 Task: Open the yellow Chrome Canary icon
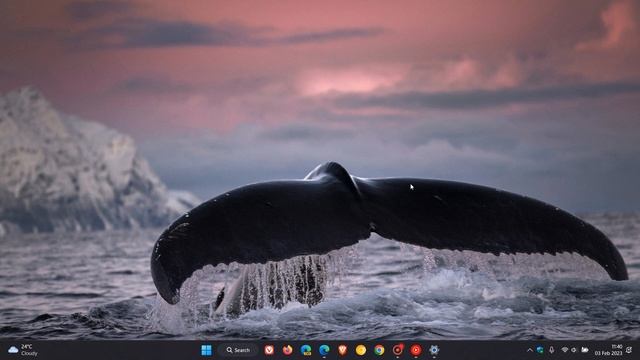[x=361, y=350]
